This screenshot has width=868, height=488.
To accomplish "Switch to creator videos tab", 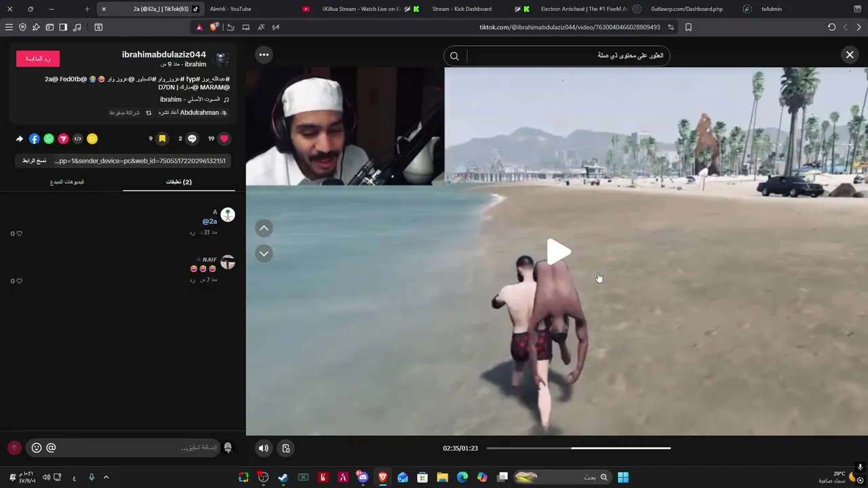I will 67,182.
